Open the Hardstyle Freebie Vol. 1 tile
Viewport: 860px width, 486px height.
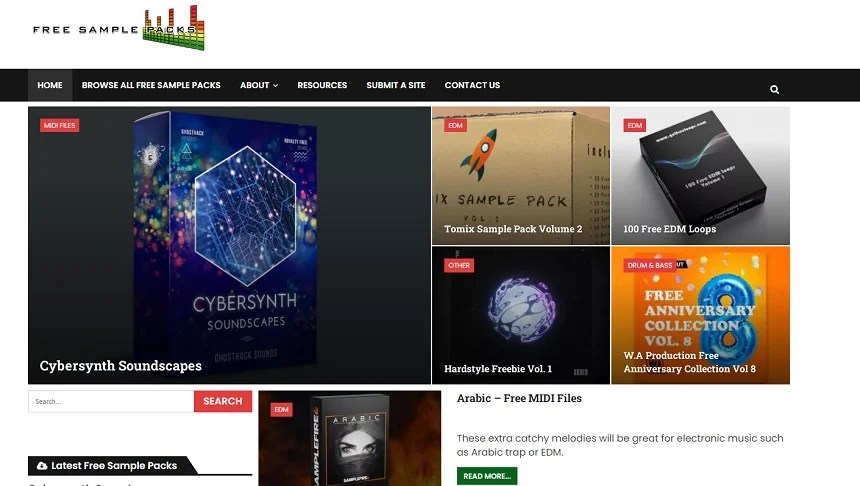tap(520, 315)
